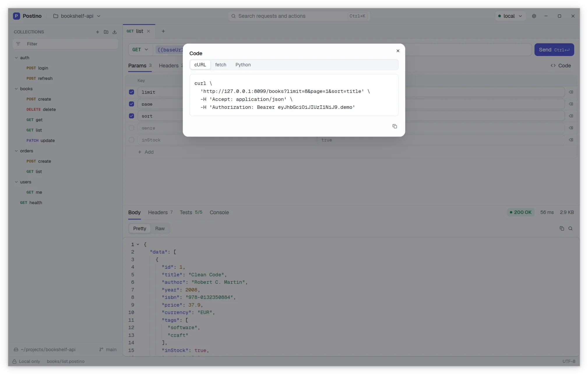Copy the generated cURL code snippet
The height and width of the screenshot is (374, 588).
pos(395,126)
